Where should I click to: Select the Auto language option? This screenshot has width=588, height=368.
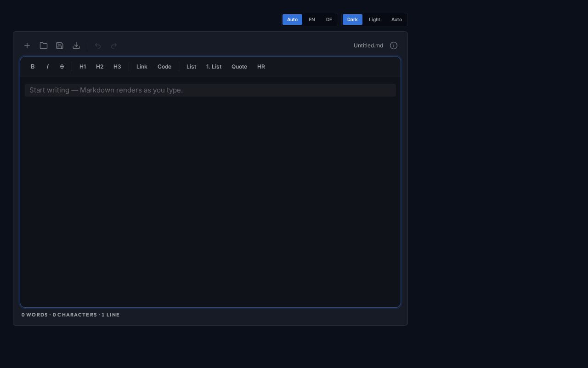tap(292, 19)
